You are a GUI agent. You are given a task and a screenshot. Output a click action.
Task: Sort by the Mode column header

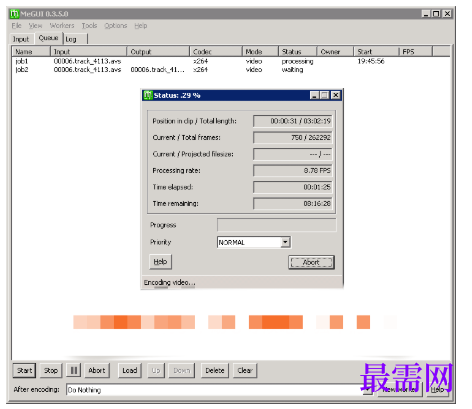[x=260, y=52]
